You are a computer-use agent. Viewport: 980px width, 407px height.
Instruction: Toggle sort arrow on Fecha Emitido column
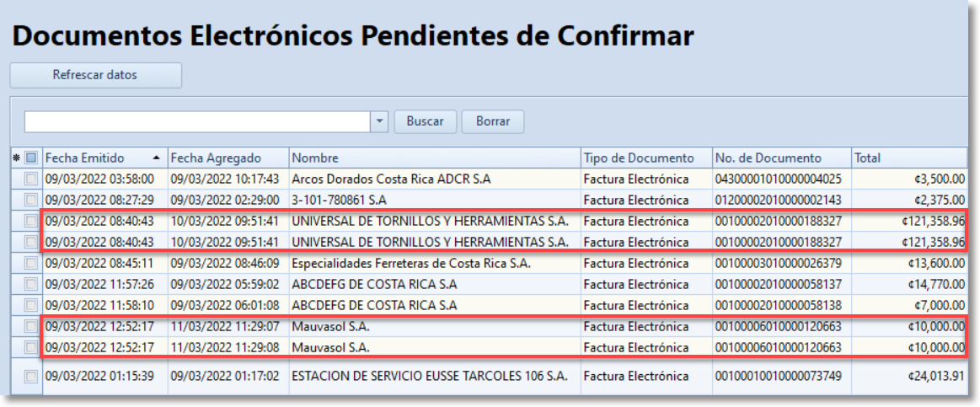[156, 158]
